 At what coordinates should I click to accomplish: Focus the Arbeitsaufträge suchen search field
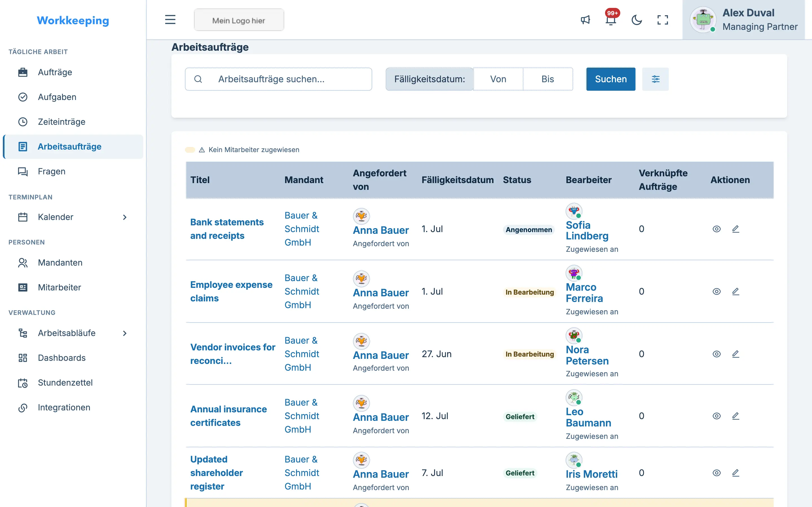[x=279, y=79]
